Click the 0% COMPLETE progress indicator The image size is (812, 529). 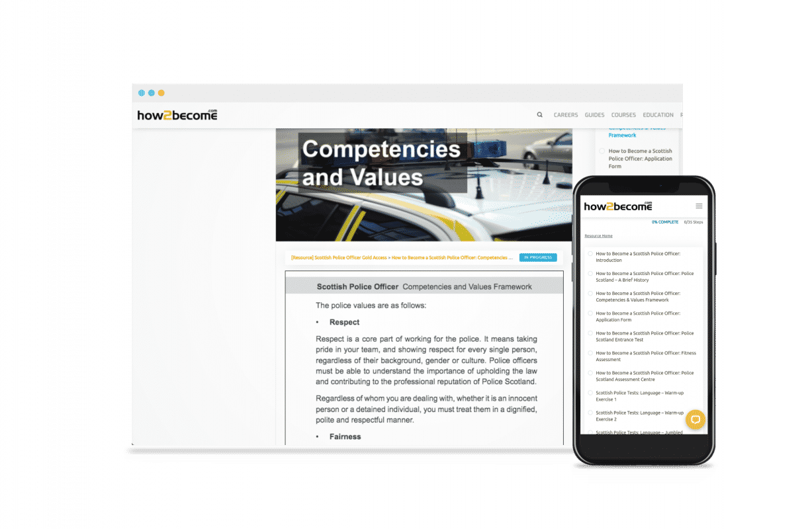(664, 222)
